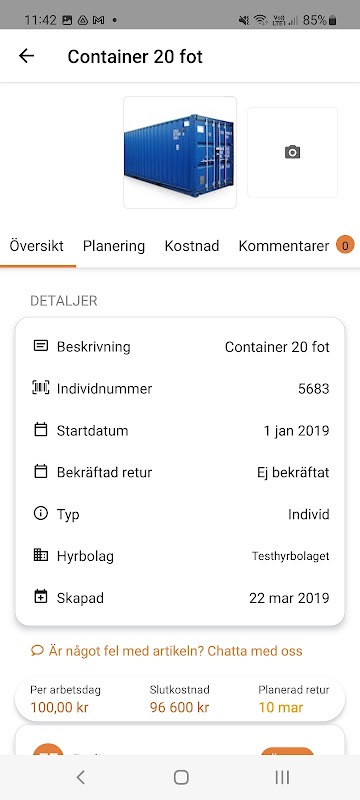Tap the Android home navigation button

click(181, 777)
